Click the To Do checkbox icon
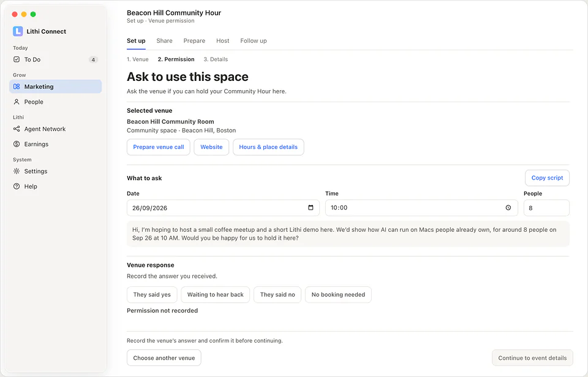The image size is (588, 377). [x=17, y=59]
